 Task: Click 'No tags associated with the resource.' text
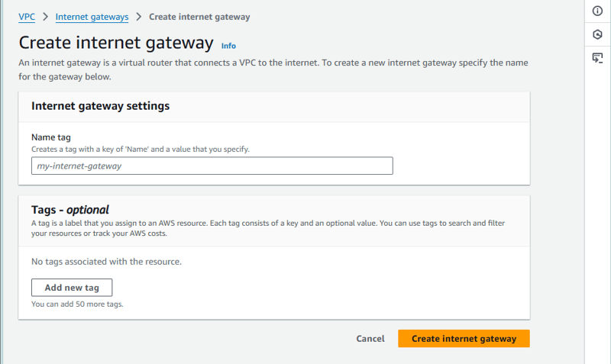point(106,262)
